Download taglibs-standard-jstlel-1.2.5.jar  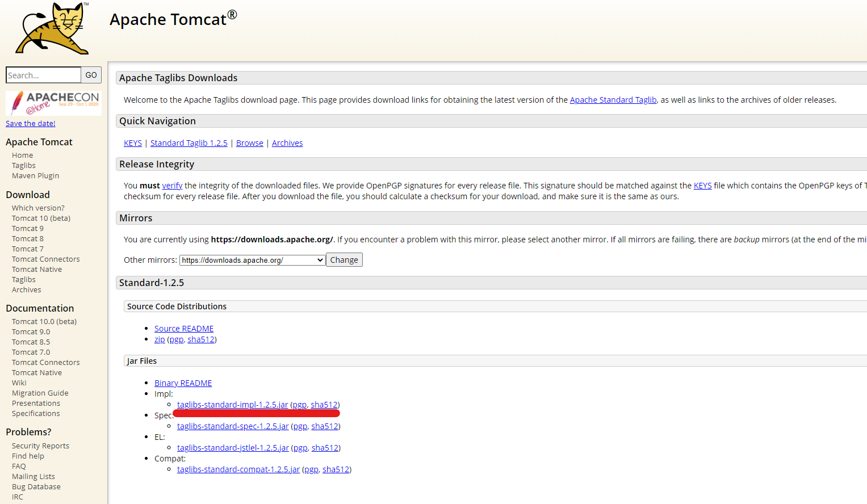click(x=233, y=448)
